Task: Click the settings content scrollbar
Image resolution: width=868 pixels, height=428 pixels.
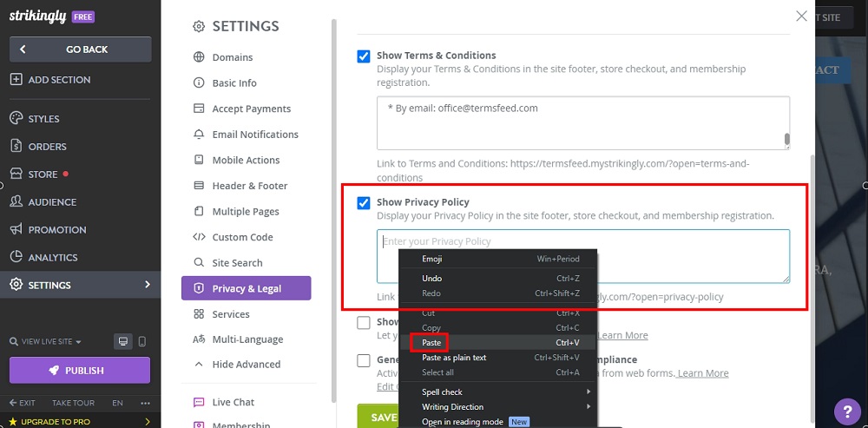Action: 812,288
